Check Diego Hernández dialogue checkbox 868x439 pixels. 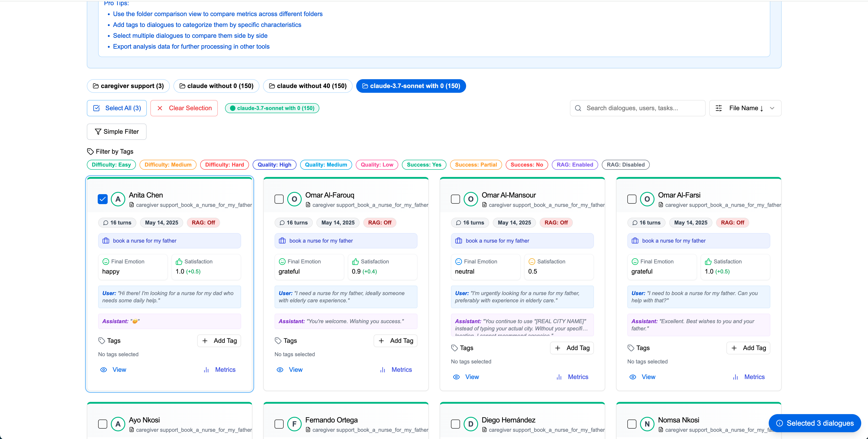[x=455, y=424]
